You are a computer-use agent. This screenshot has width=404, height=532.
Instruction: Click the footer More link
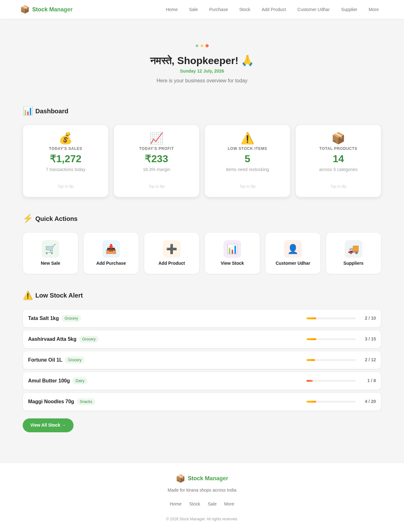click(229, 504)
